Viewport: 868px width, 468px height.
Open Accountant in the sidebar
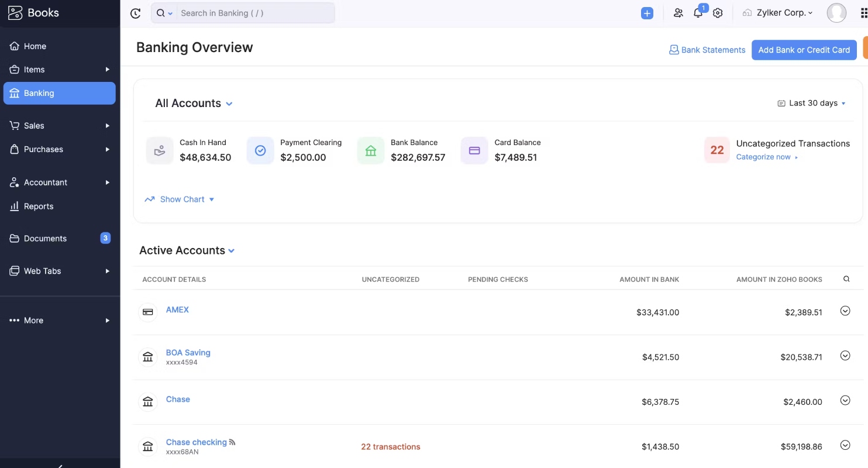60,183
